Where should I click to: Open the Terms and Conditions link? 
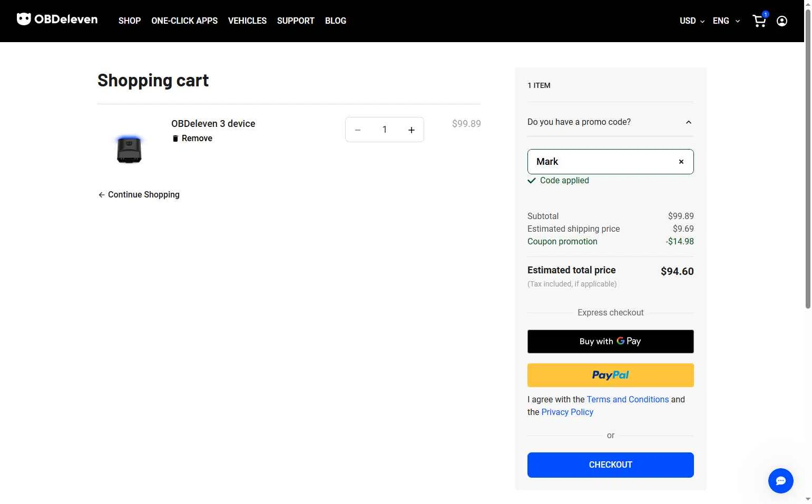click(628, 399)
